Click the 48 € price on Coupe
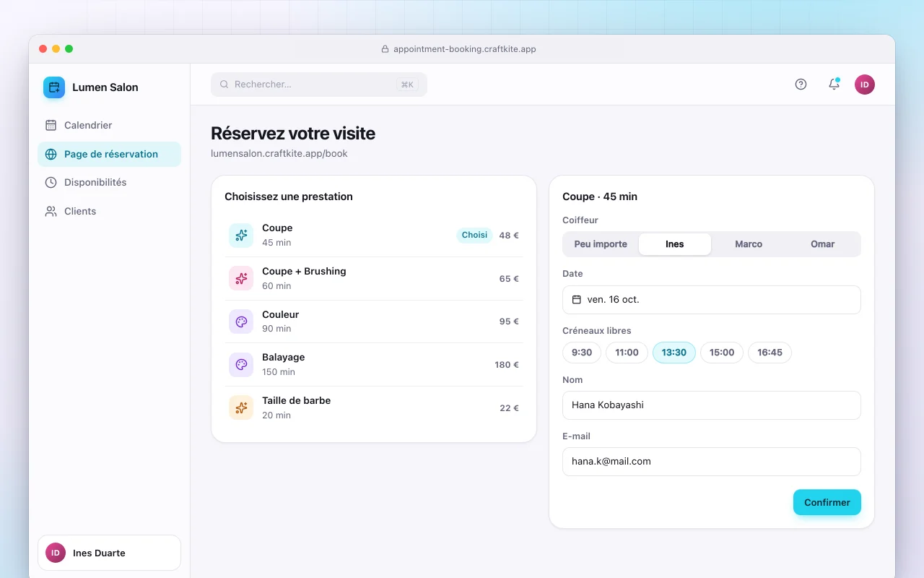Viewport: 924px width, 578px height. 509,236
